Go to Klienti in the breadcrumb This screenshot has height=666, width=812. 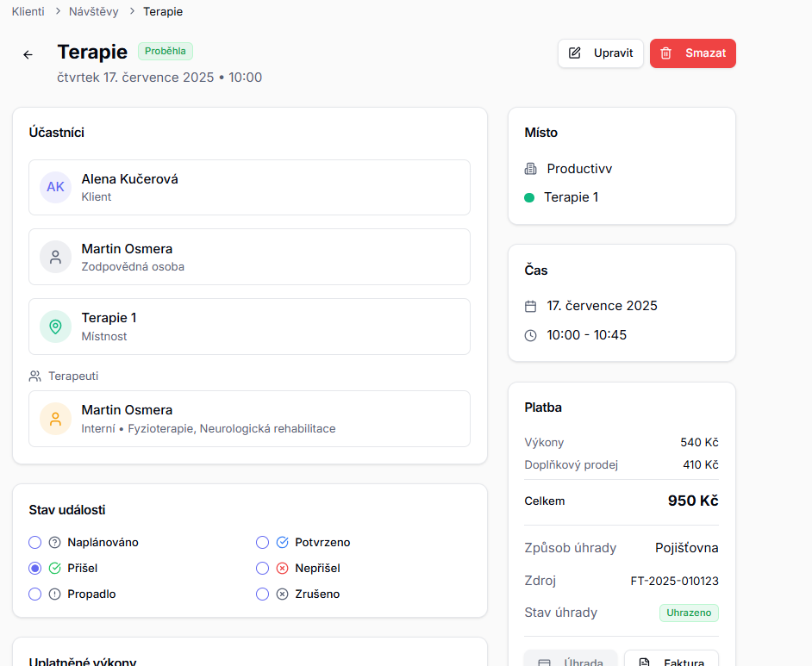click(x=28, y=12)
